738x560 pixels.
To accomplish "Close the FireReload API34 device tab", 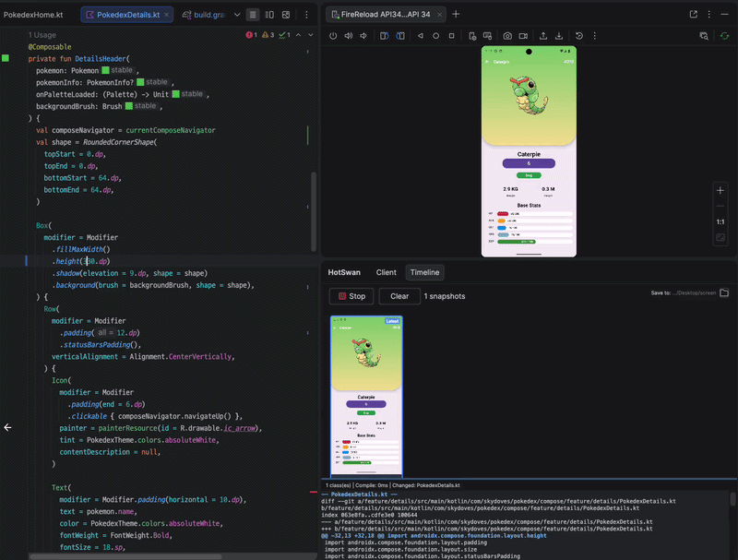I will pyautogui.click(x=439, y=15).
